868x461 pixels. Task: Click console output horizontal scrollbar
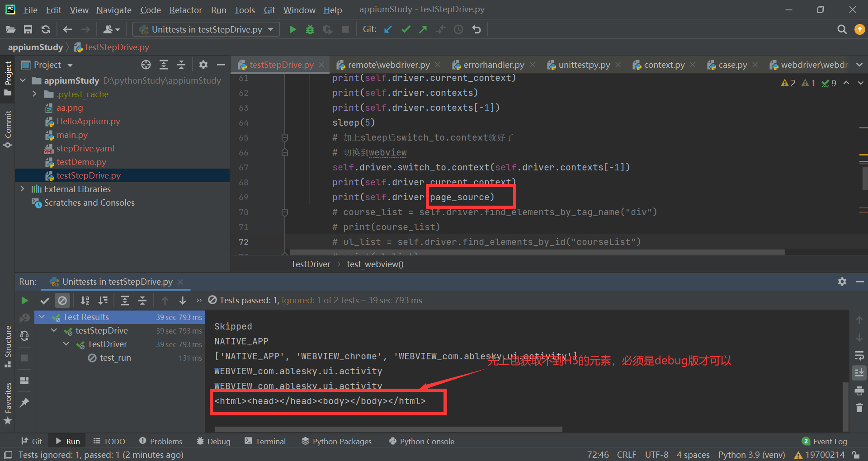[x=389, y=429]
